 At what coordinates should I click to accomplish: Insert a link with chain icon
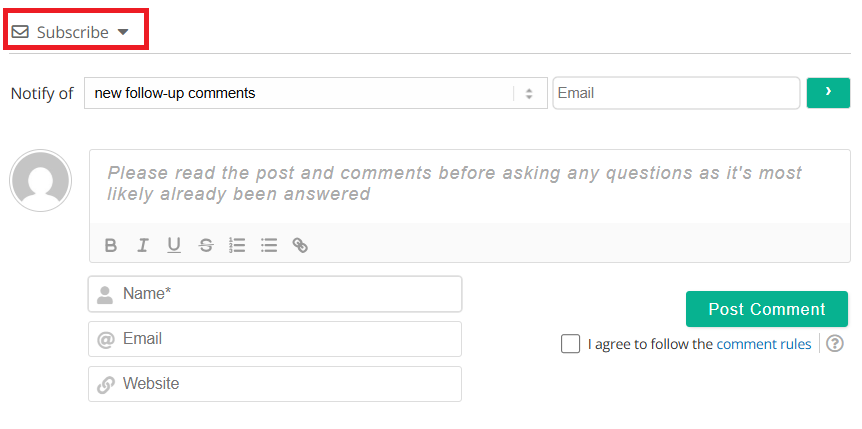pyautogui.click(x=300, y=245)
